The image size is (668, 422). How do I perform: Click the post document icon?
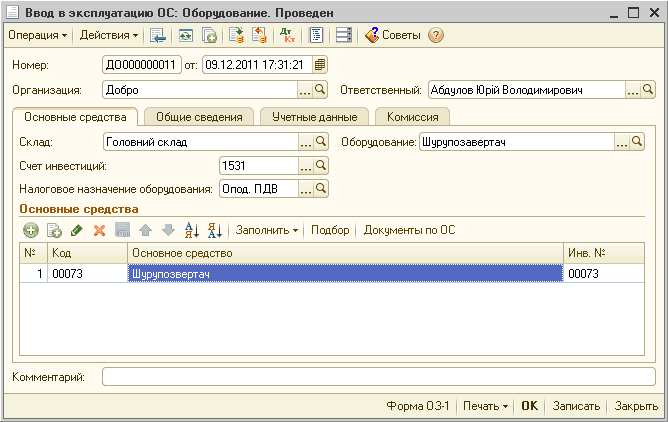[x=236, y=35]
